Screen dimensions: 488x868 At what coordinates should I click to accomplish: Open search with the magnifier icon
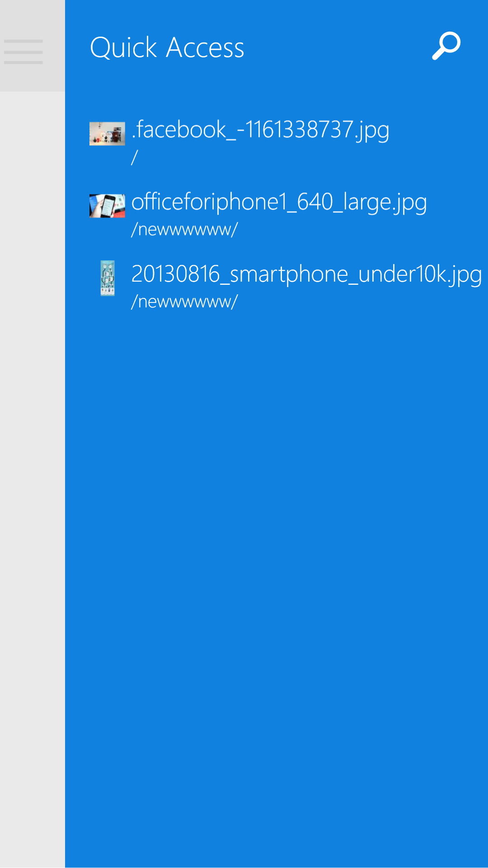[446, 46]
